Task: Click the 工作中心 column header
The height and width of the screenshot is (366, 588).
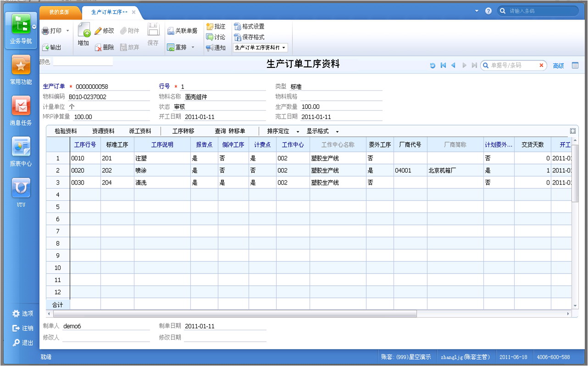Action: (293, 145)
